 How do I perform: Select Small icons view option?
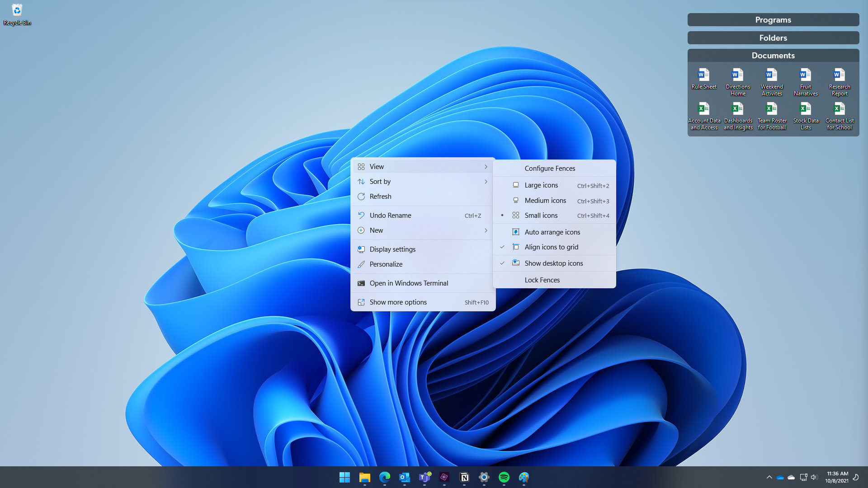[x=541, y=215]
